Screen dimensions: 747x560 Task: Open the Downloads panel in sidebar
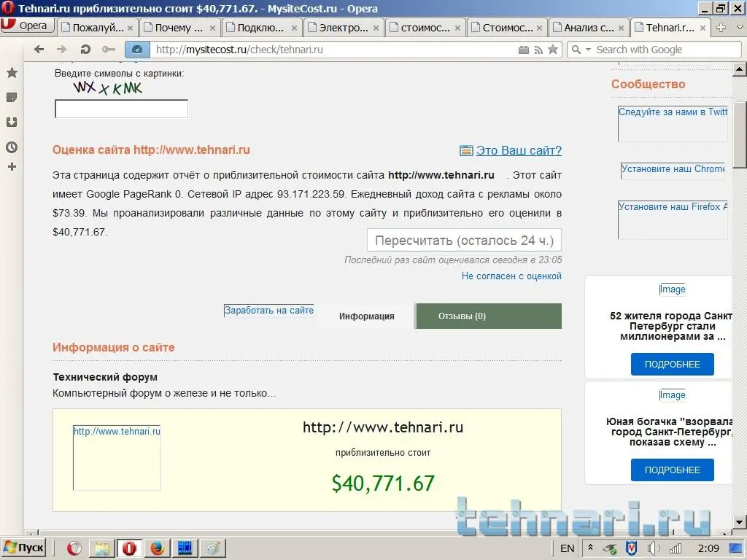(12, 122)
